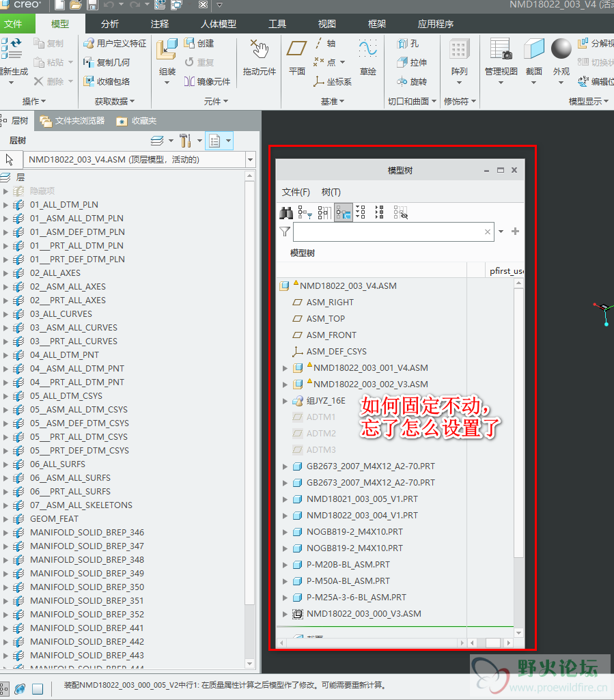Click the 创建 create component button

pyautogui.click(x=199, y=43)
